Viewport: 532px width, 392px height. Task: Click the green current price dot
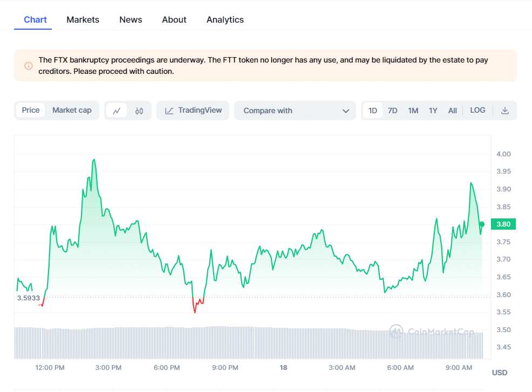(x=482, y=224)
